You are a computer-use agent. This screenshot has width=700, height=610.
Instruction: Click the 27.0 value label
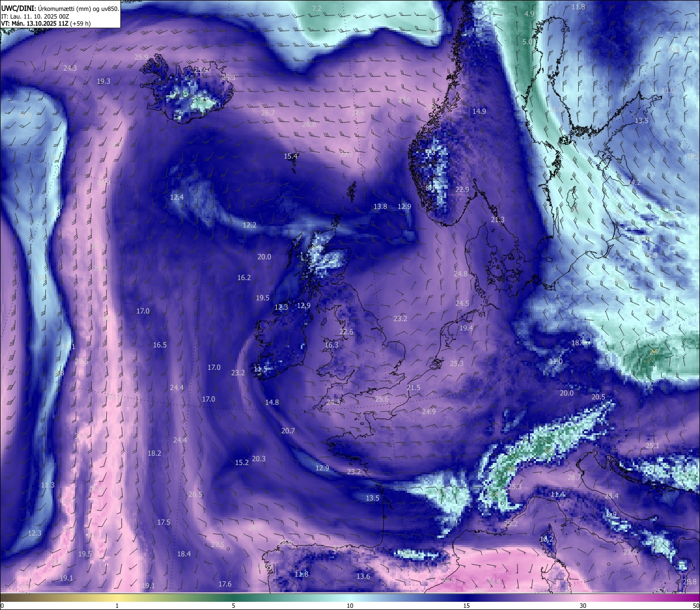(x=630, y=552)
